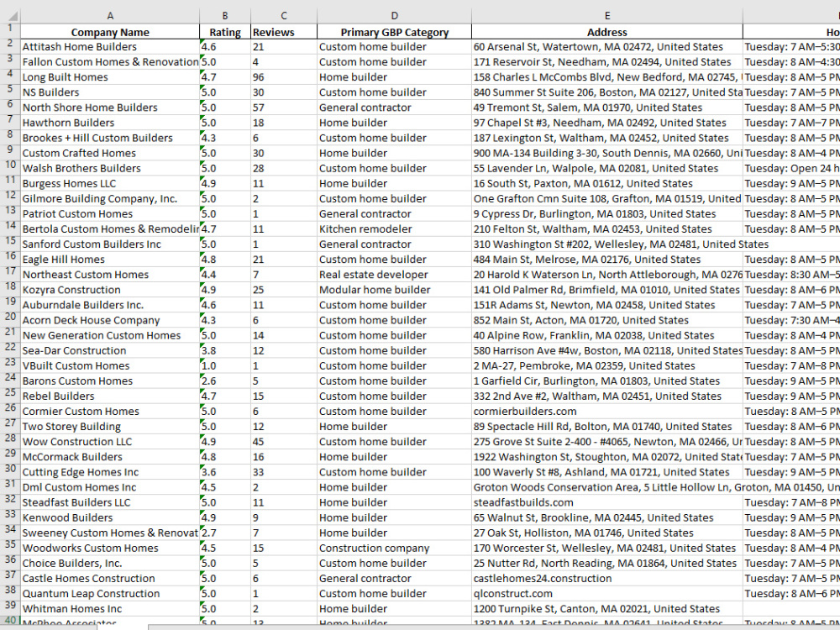Click the cormierbuilders.com address cell
This screenshot has width=840, height=630.
point(607,411)
